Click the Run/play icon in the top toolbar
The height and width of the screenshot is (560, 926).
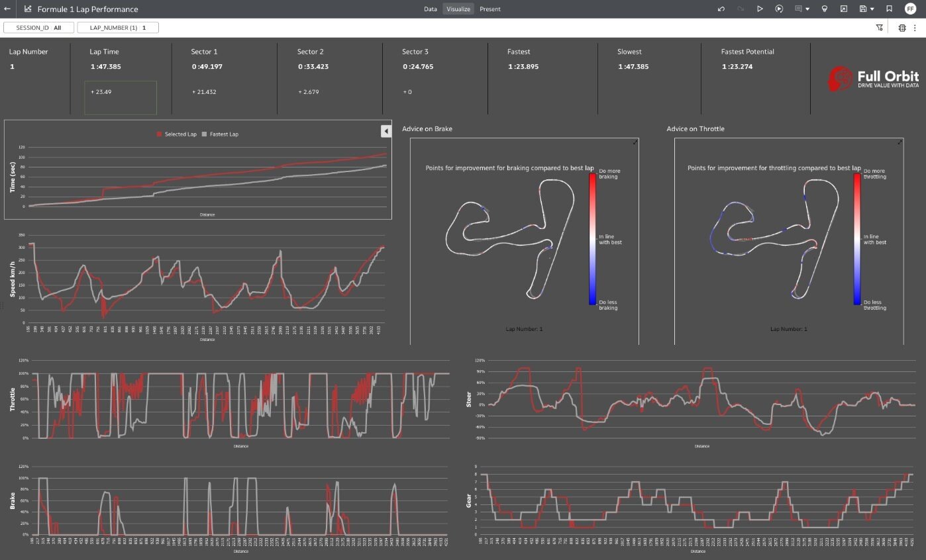760,9
